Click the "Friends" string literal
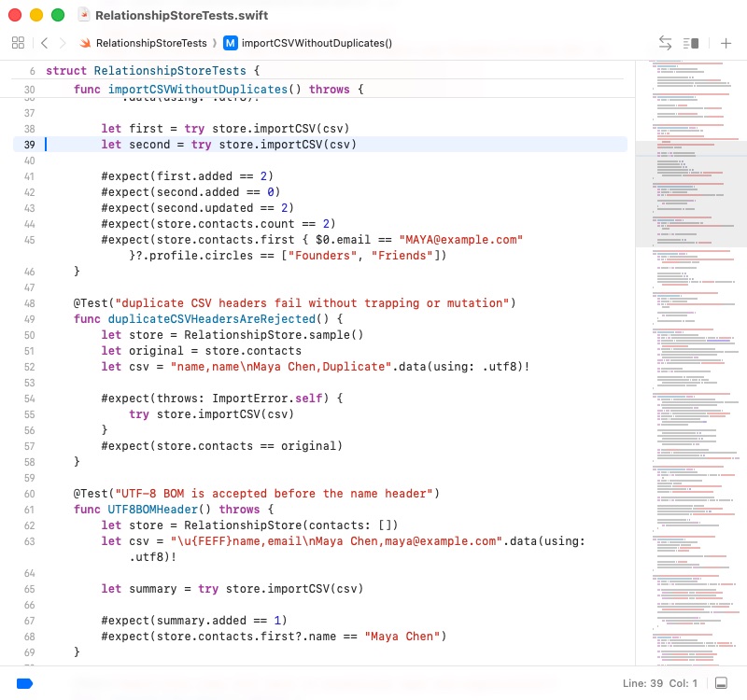This screenshot has width=747, height=700. coord(402,256)
